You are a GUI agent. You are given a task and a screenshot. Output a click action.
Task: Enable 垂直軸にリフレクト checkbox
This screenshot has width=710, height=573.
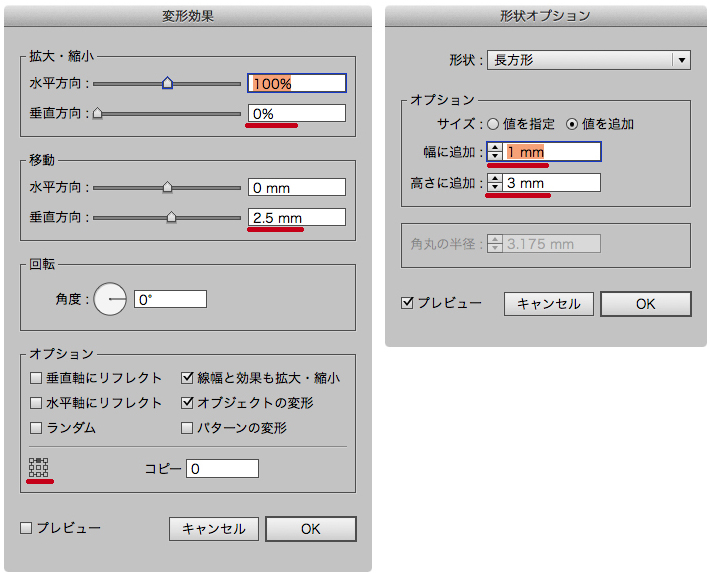point(36,378)
